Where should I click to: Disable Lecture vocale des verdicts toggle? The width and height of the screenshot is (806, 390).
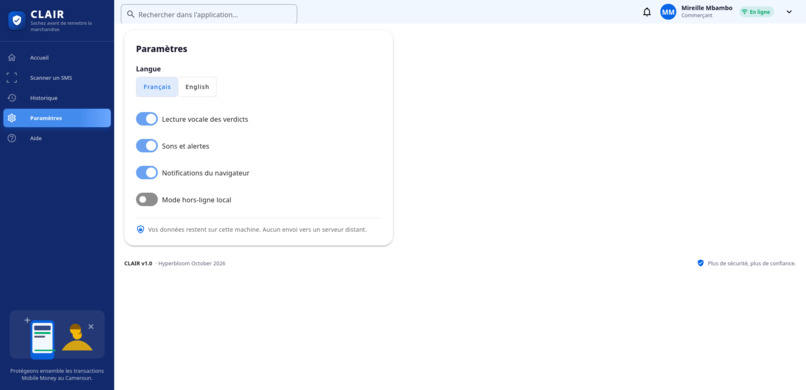coord(146,119)
